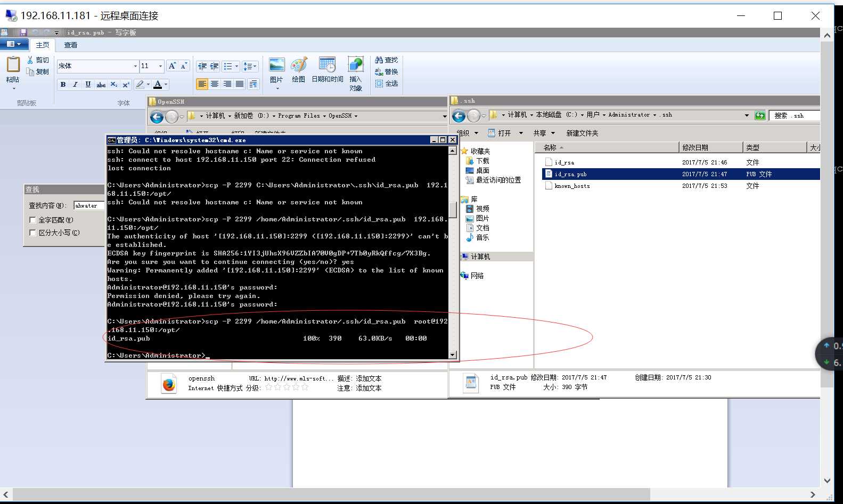The image size is (843, 504).
Task: Apply Subscript formatting in WordPad
Action: coord(113,84)
